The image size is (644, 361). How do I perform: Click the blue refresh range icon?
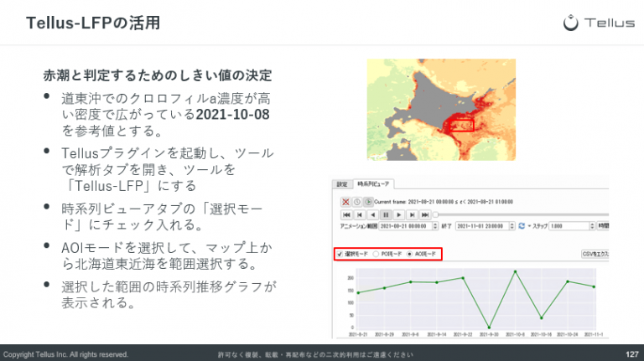pyautogui.click(x=522, y=226)
